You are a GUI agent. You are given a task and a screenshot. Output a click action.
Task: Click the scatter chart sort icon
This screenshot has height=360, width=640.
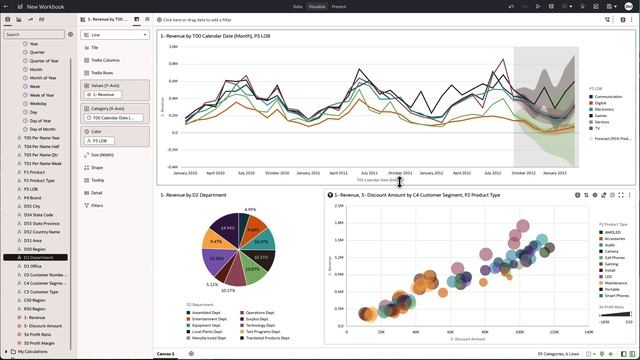586,195
